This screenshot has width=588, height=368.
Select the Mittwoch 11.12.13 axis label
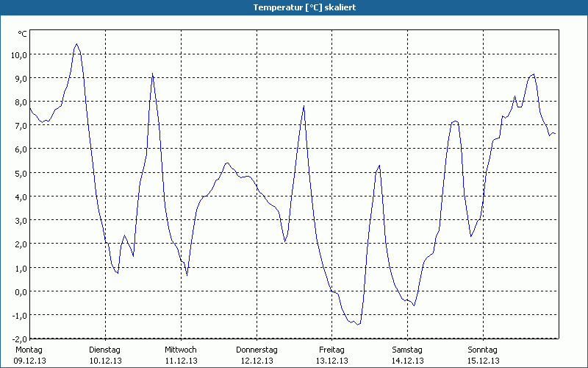coord(181,355)
